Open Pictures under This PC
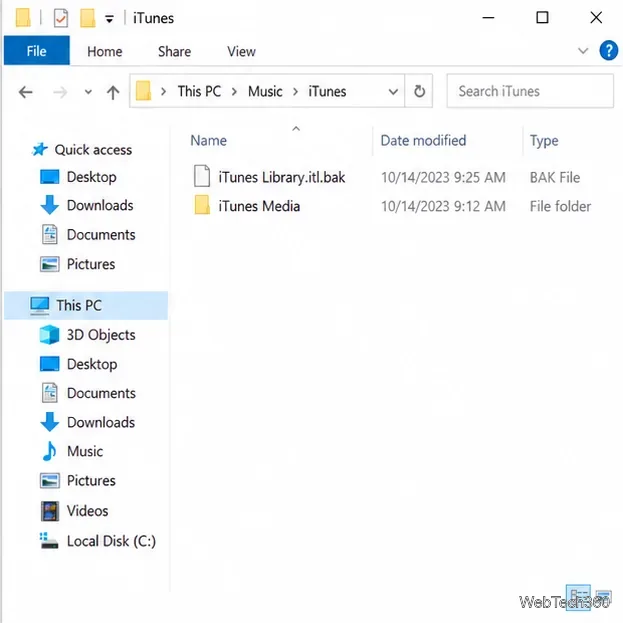This screenshot has width=623, height=623. click(91, 480)
